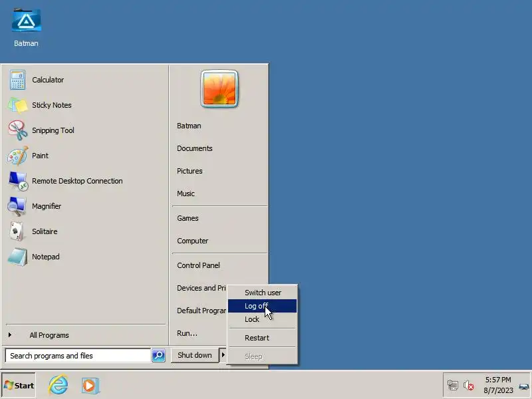Image resolution: width=532 pixels, height=399 pixels.
Task: Open the Batman user folder link
Action: pyautogui.click(x=189, y=126)
